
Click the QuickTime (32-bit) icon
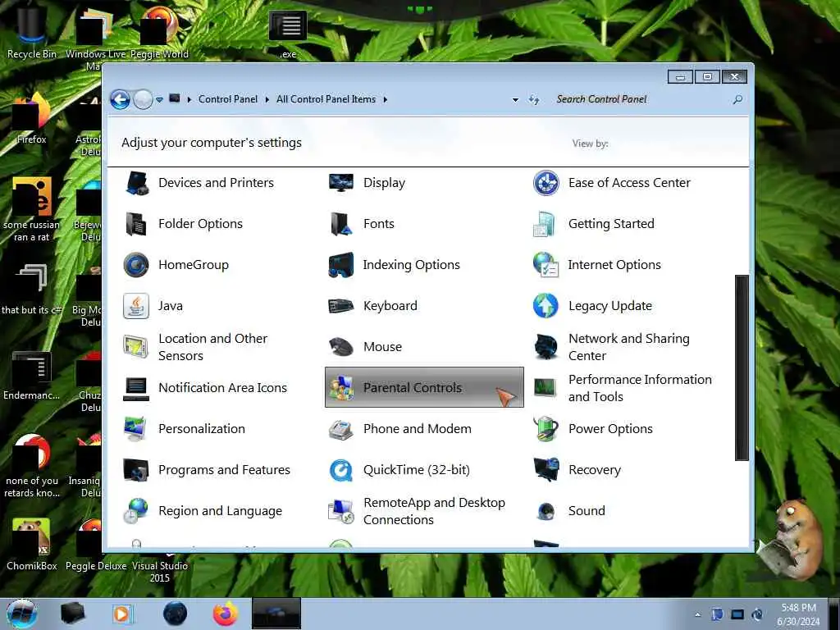pos(341,470)
